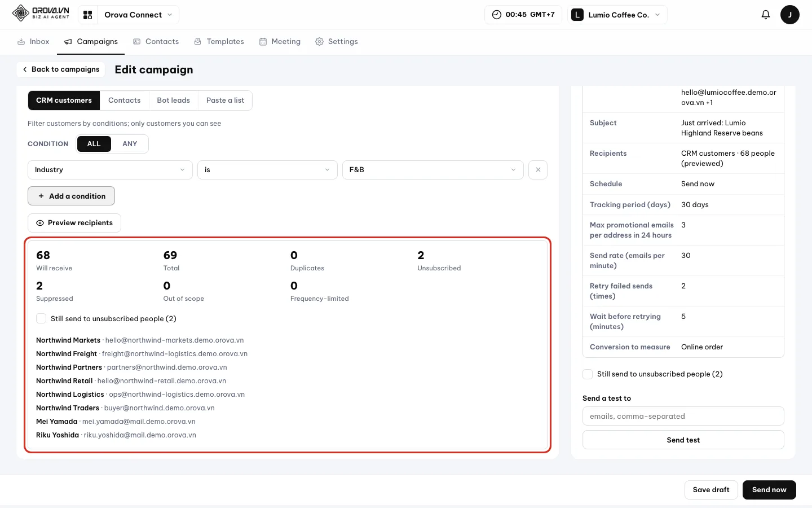Set condition match to ANY
Image resolution: width=812 pixels, height=508 pixels.
(130, 144)
